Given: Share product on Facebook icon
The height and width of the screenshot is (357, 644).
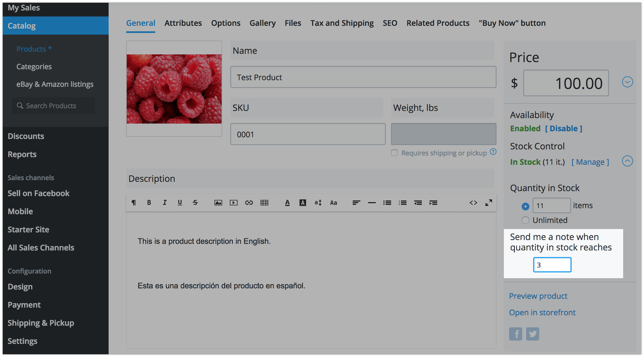Looking at the screenshot, I should click(x=515, y=334).
